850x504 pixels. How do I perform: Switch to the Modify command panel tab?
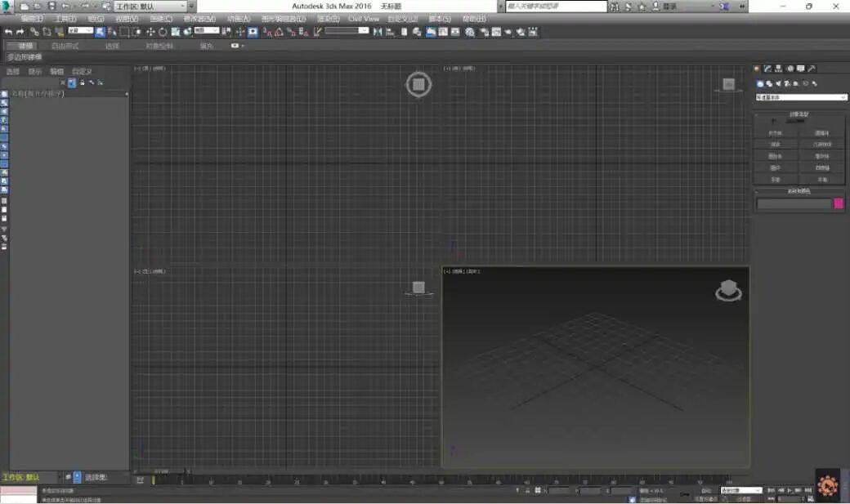point(767,69)
